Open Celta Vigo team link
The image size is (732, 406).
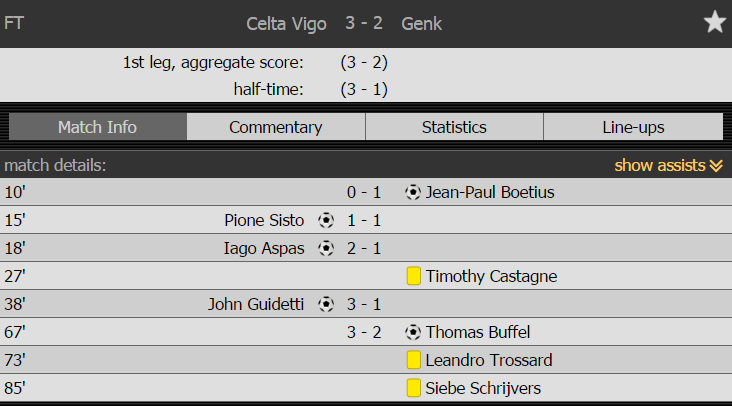pos(286,24)
